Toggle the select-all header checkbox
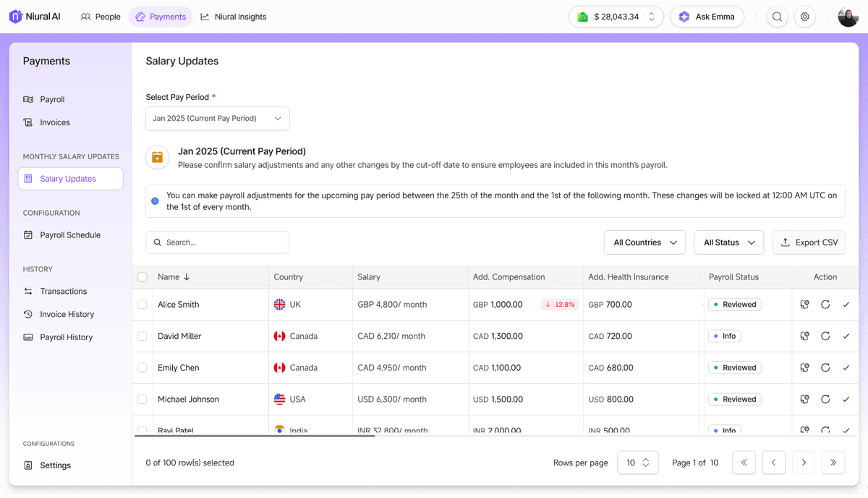 (x=142, y=277)
